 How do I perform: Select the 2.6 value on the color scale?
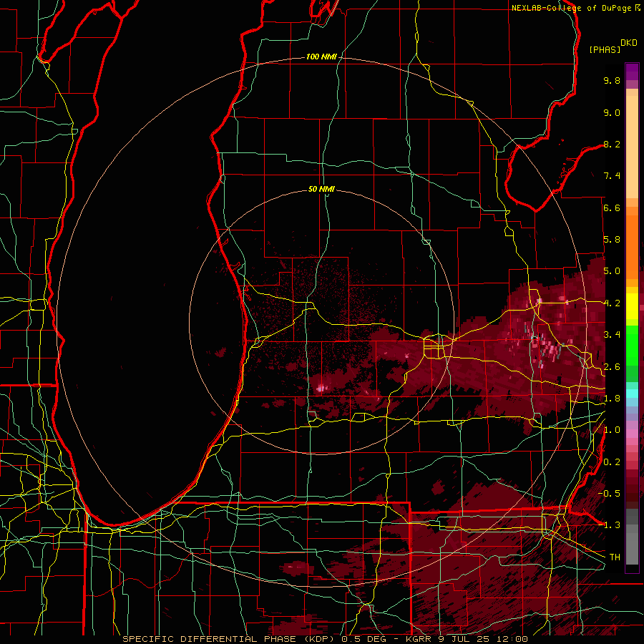[612, 367]
